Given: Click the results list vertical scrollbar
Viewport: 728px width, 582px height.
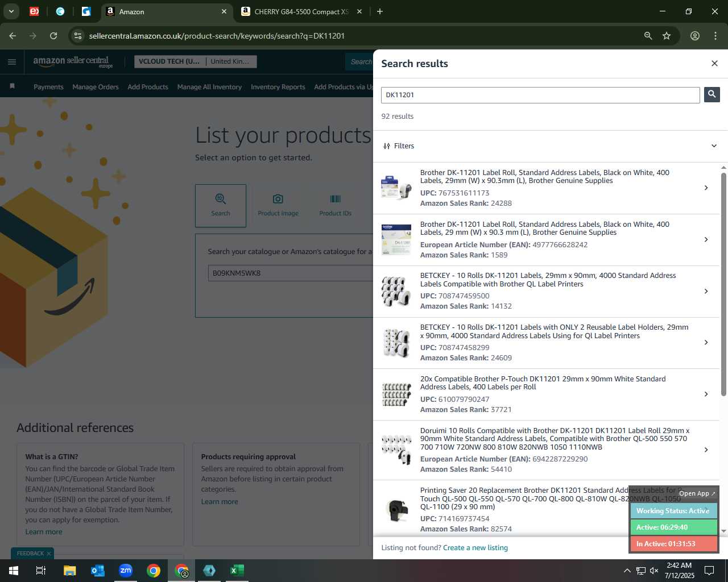Looking at the screenshot, I should [723, 284].
